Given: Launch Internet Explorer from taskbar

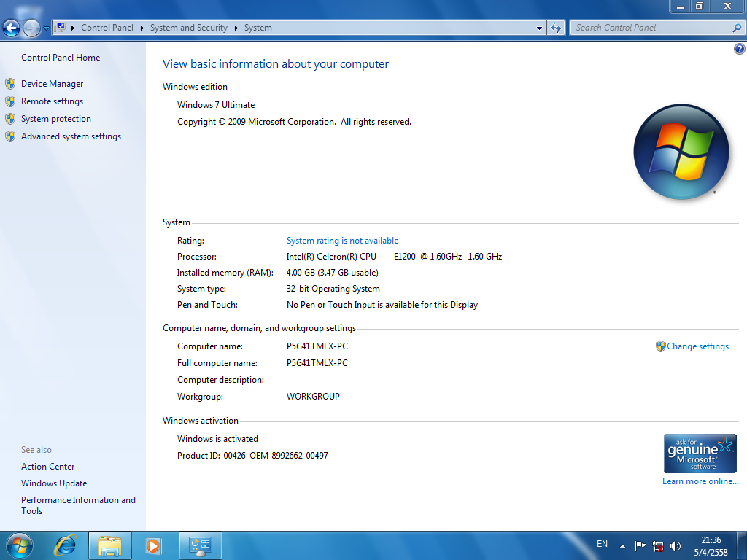Looking at the screenshot, I should [x=65, y=545].
